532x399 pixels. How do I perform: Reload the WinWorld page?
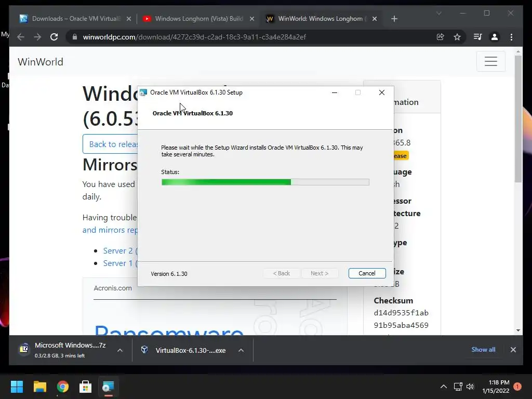coord(54,37)
